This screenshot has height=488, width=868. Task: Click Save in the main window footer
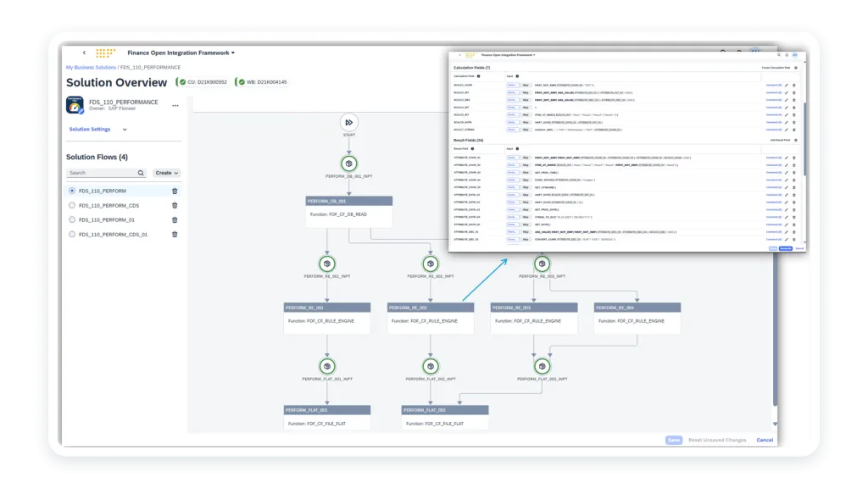674,441
